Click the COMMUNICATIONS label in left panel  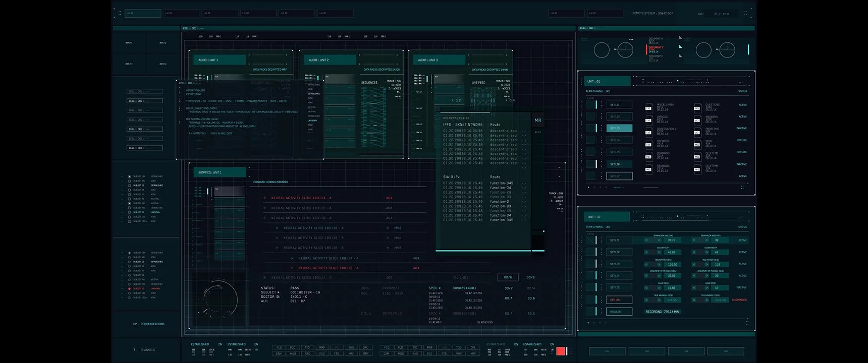pos(152,324)
